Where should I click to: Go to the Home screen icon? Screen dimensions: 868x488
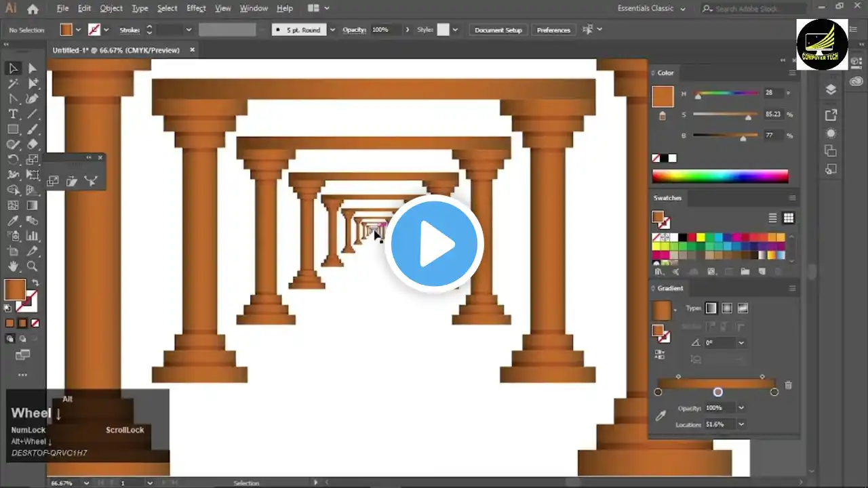point(33,9)
